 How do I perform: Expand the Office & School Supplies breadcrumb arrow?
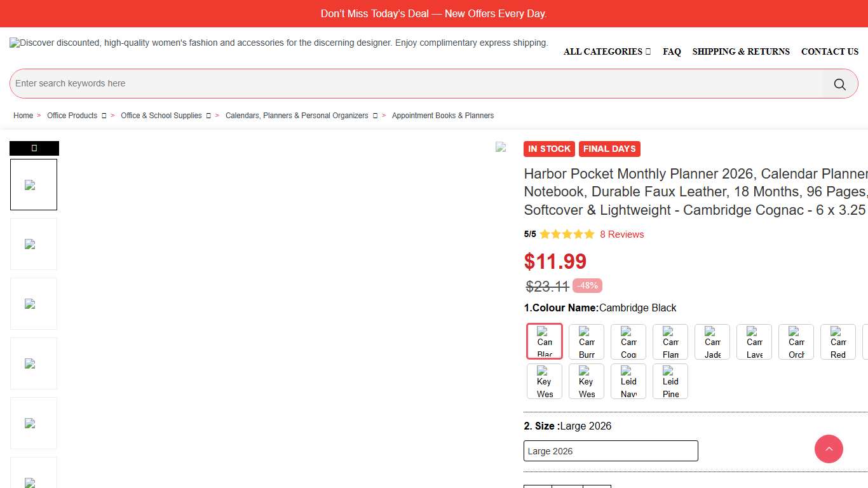pyautogui.click(x=210, y=116)
